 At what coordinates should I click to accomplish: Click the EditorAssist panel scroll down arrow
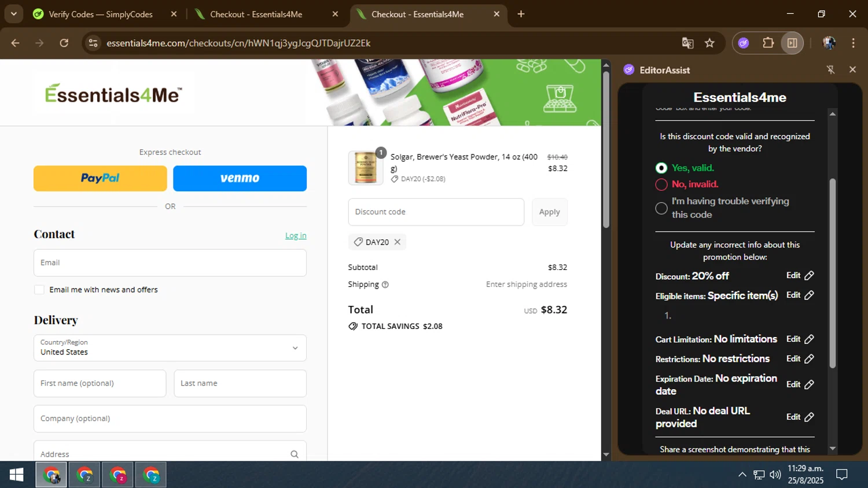coord(833,449)
